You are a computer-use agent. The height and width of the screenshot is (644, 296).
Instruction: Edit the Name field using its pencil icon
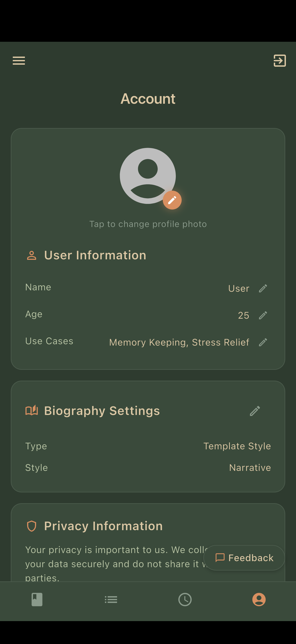tap(263, 288)
